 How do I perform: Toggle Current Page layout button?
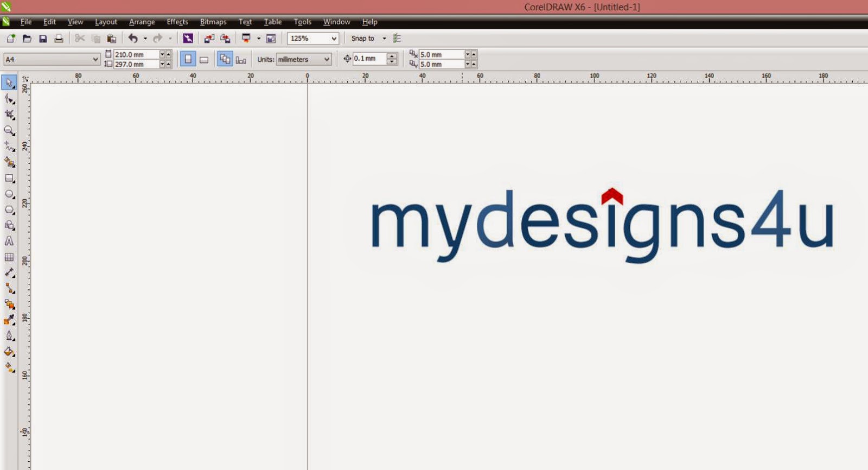pyautogui.click(x=241, y=59)
